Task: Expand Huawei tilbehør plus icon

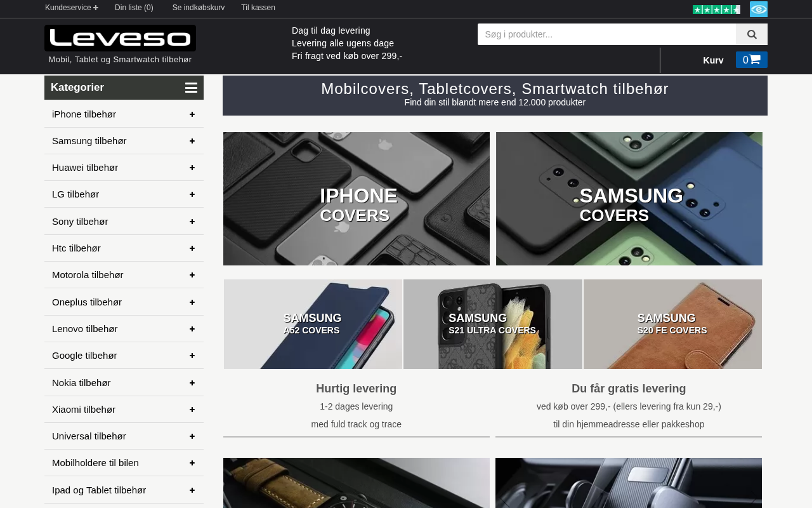Action: point(192,168)
